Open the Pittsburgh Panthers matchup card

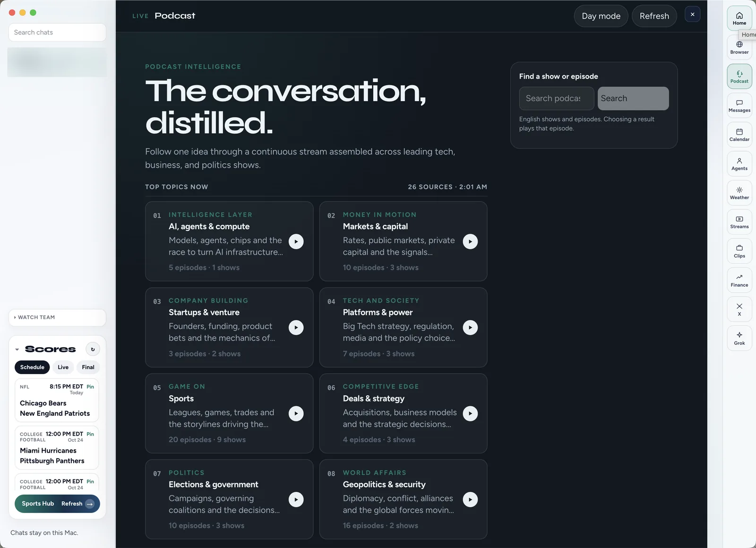tap(57, 447)
